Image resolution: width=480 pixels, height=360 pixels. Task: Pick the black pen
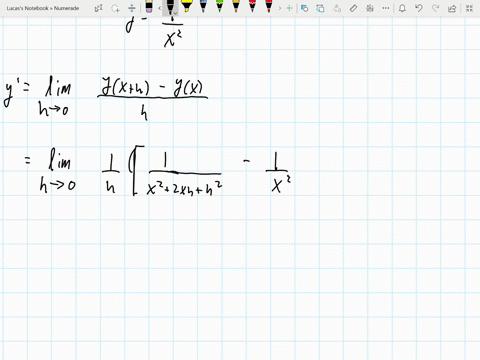tap(170, 7)
